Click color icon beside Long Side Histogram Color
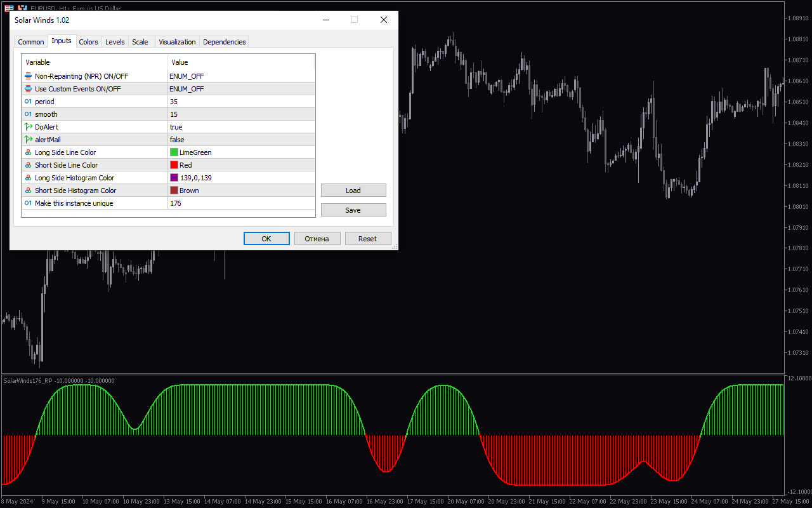The image size is (812, 508). [28, 178]
